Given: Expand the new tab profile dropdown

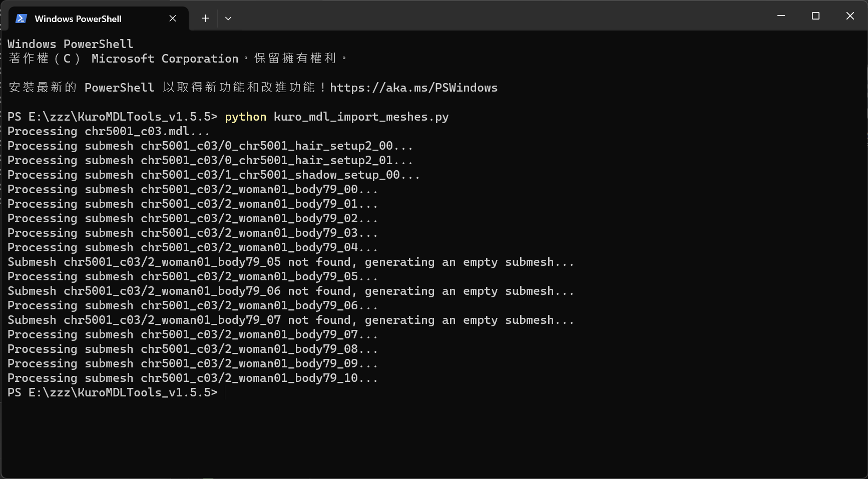Looking at the screenshot, I should (x=228, y=19).
